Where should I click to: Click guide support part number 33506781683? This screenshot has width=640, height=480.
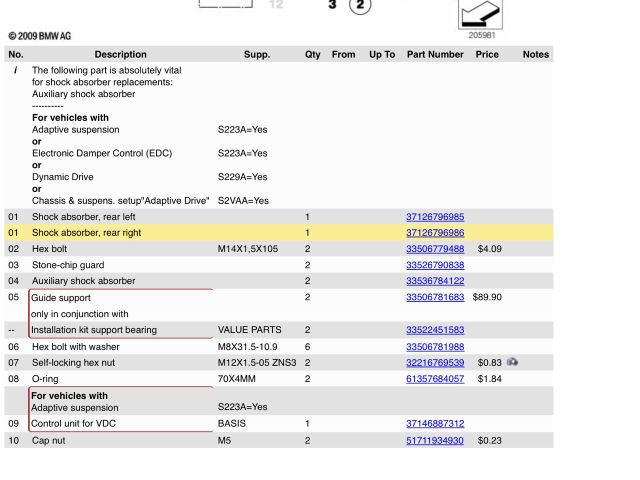pyautogui.click(x=434, y=297)
